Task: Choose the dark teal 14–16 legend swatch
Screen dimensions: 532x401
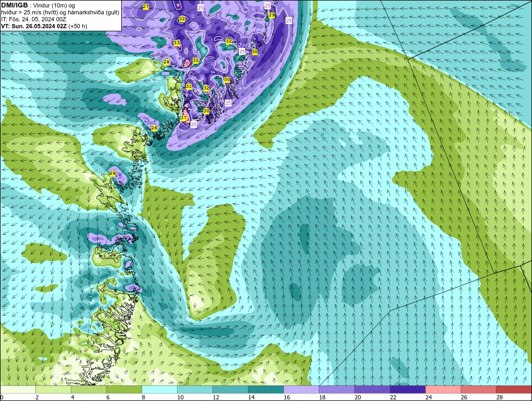Action: 265,389
